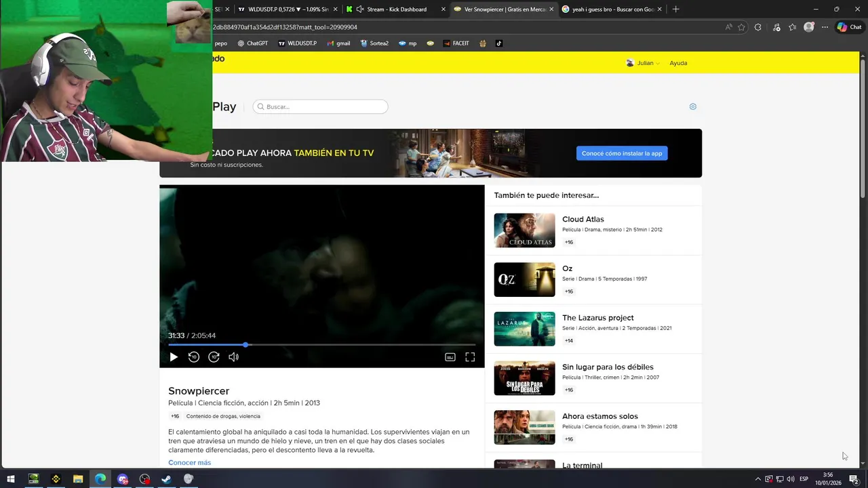Enter fullscreen mode in the video player
Screen dimensions: 868x488
[x=470, y=357]
